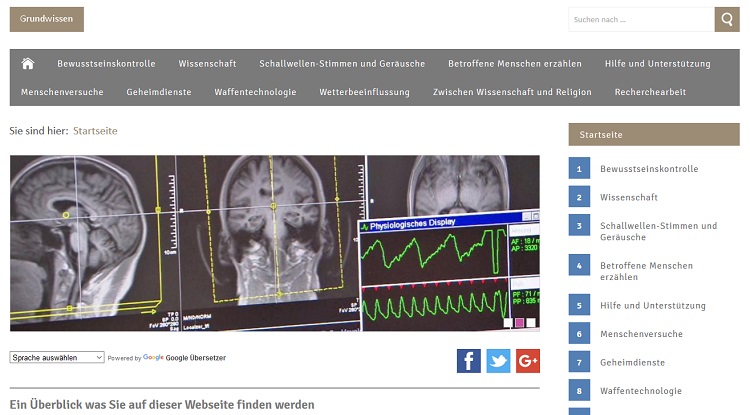Screen dimensions: 750x415
Task: Click numbered badge 3 in sidebar
Action: pos(579,226)
